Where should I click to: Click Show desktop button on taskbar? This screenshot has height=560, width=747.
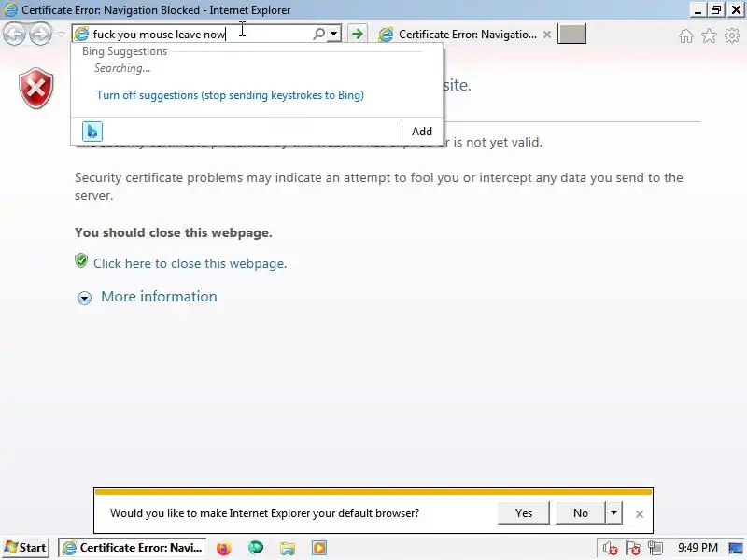pyautogui.click(x=736, y=548)
